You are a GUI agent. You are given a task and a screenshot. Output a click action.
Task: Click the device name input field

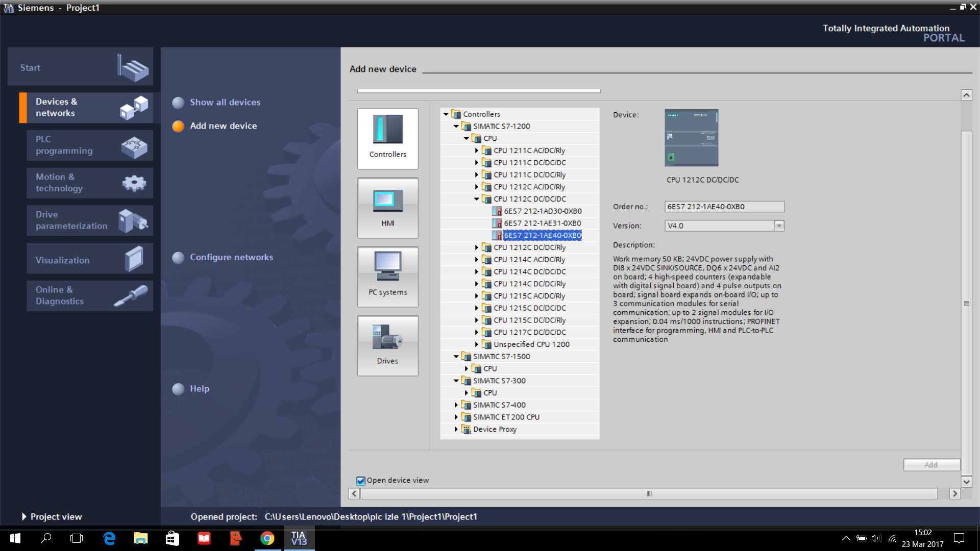(479, 90)
